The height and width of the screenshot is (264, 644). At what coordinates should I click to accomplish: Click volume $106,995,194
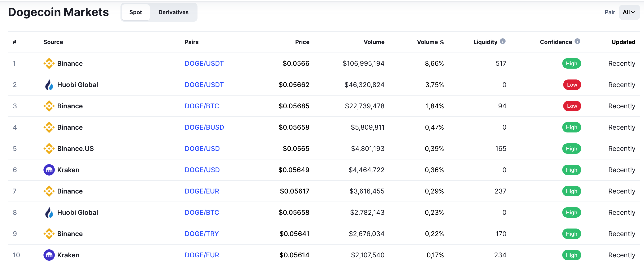pyautogui.click(x=363, y=63)
